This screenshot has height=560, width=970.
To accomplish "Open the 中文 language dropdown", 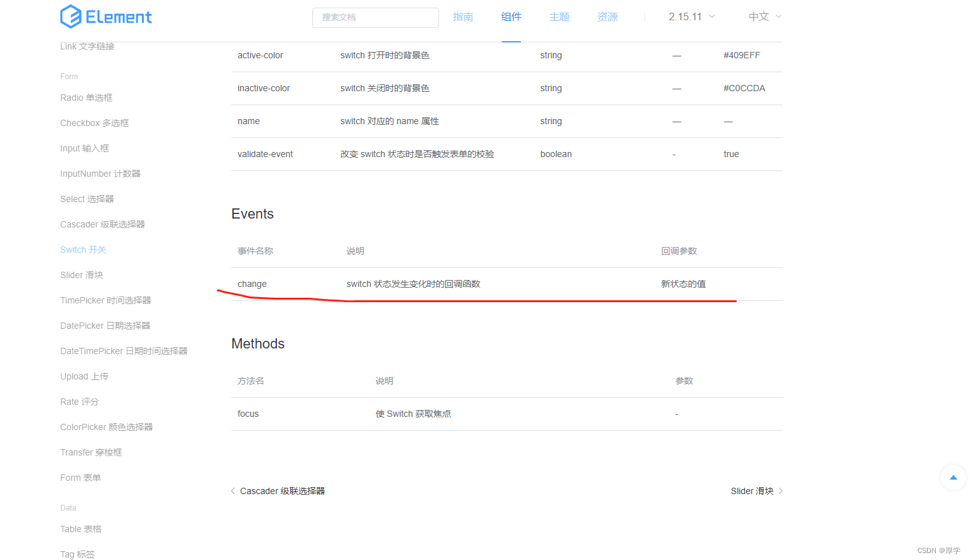I will 765,16.
